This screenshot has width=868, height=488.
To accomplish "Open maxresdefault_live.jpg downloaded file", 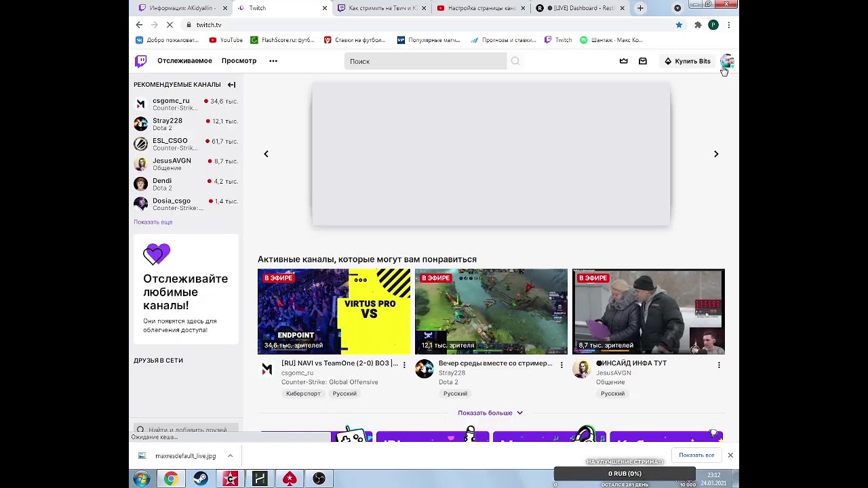I will tap(185, 456).
